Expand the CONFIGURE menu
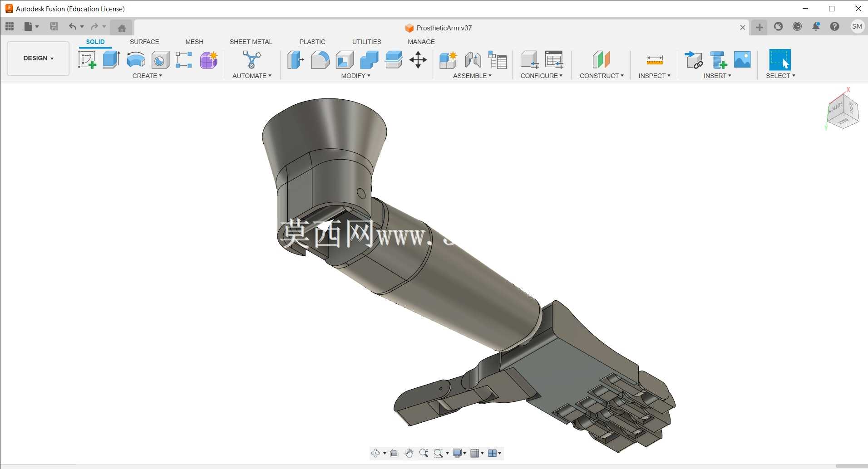 (541, 76)
